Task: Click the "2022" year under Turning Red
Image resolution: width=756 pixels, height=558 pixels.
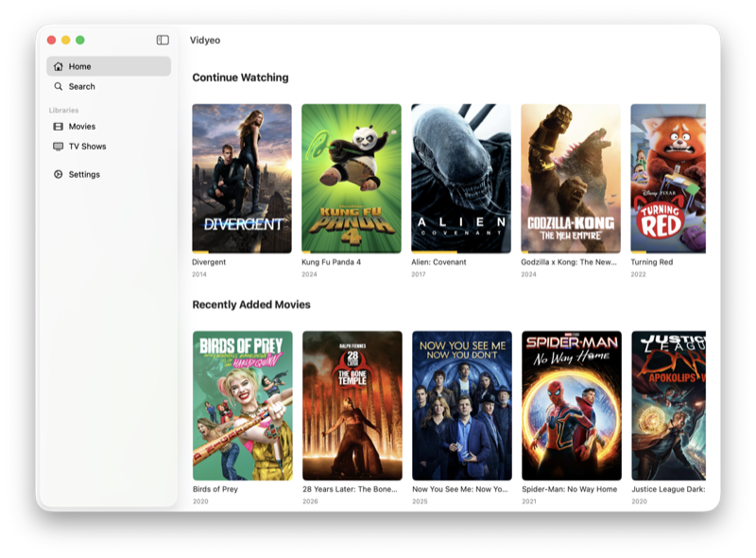Action: click(639, 274)
